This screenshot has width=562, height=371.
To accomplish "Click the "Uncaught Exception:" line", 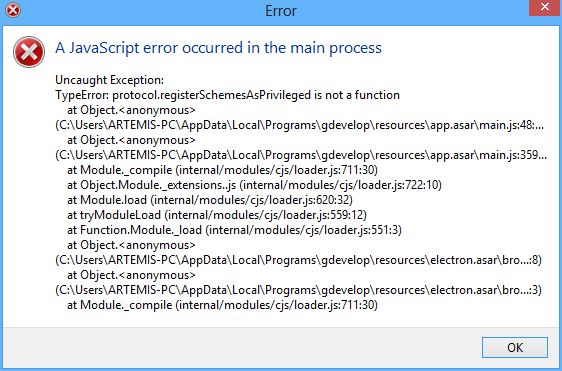I will point(109,80).
